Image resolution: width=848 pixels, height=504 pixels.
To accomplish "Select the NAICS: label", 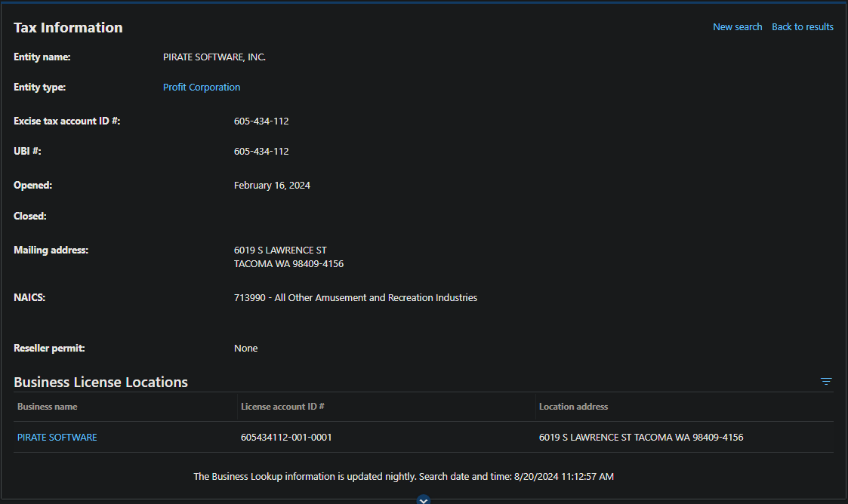I will click(29, 297).
